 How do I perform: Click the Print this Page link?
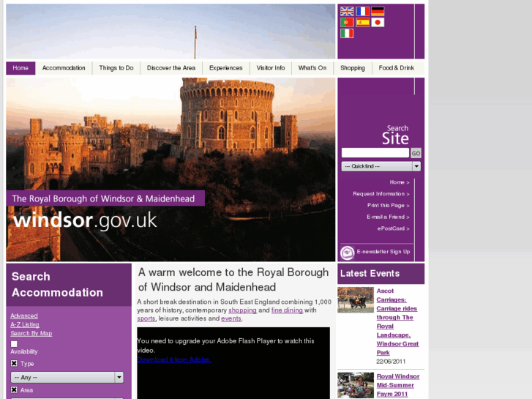tap(388, 206)
